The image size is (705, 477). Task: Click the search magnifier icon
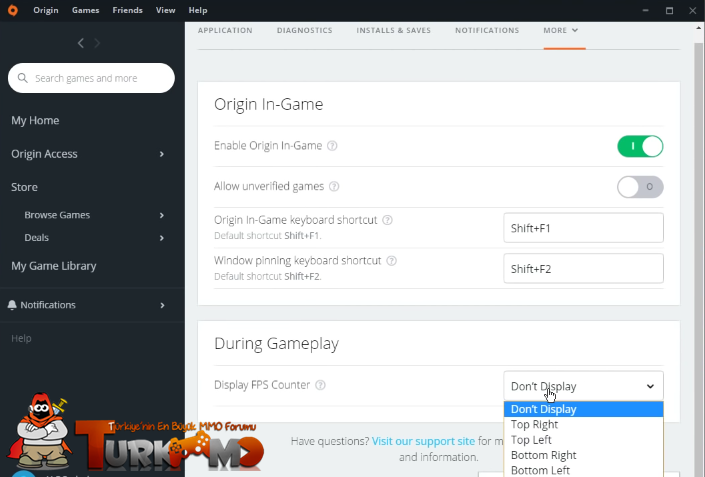click(22, 78)
